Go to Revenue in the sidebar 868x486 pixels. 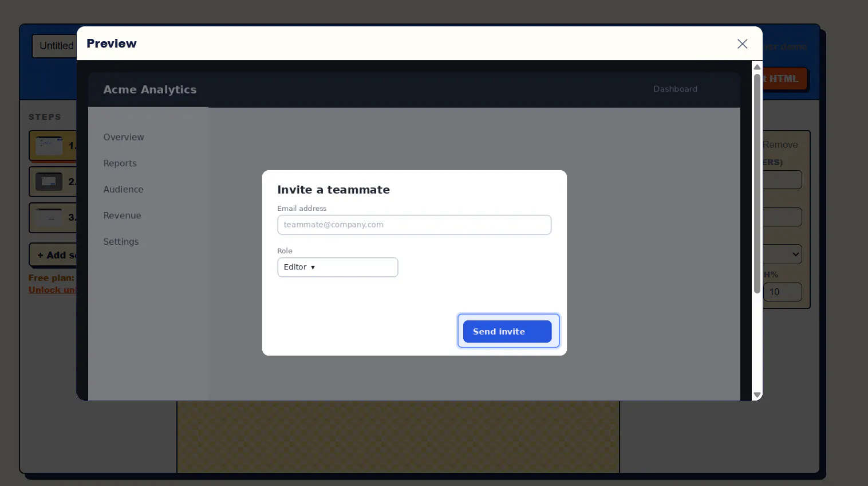click(x=122, y=215)
